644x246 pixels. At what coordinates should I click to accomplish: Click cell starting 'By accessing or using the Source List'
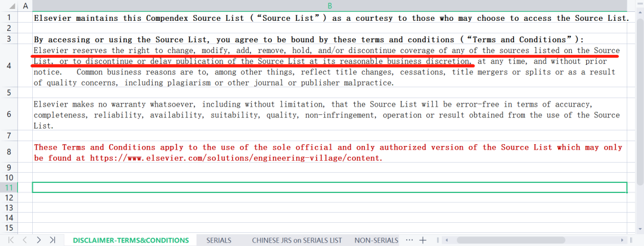pos(330,39)
